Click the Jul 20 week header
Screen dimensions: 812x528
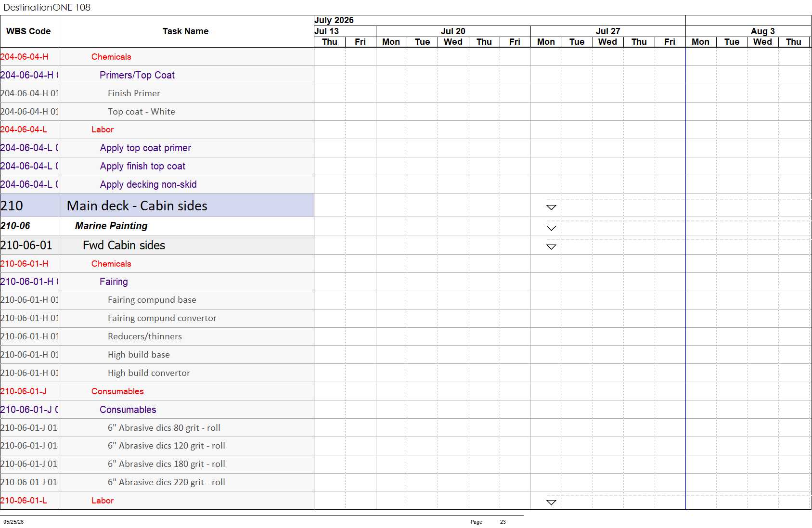453,31
